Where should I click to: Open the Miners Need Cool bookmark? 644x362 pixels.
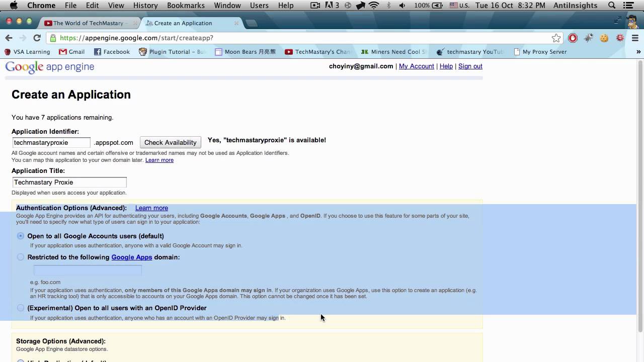point(394,52)
